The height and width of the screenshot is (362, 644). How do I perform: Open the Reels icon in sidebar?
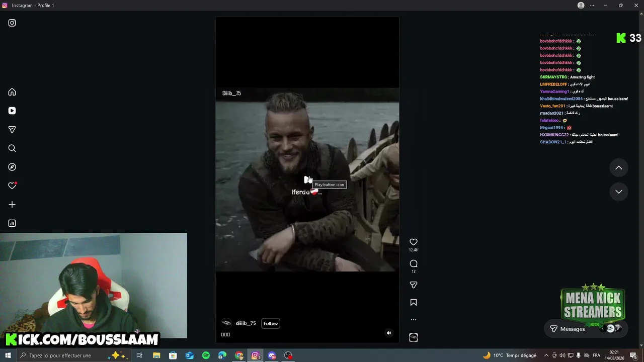(x=12, y=111)
